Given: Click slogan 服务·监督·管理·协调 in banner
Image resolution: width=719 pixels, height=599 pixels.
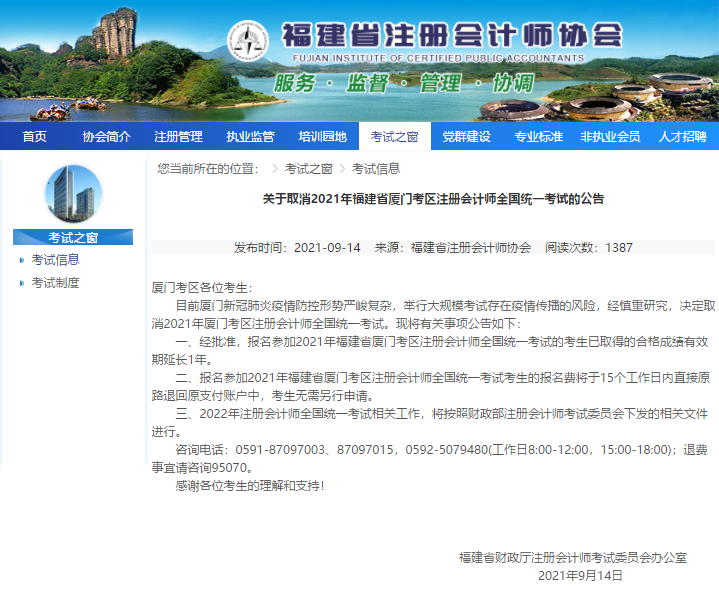Looking at the screenshot, I should [x=404, y=83].
